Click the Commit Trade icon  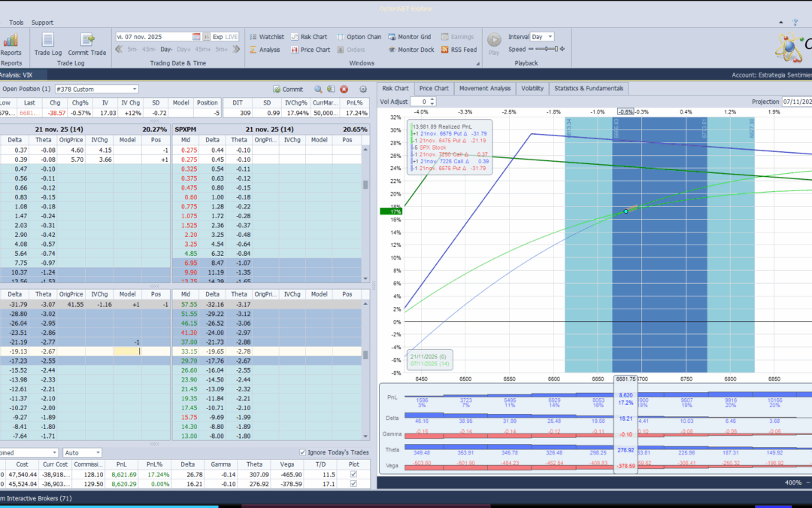87,44
